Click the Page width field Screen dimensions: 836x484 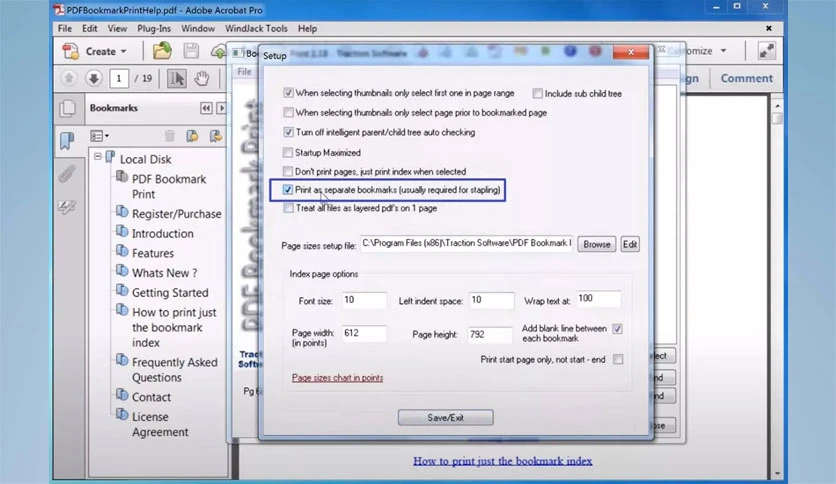364,334
